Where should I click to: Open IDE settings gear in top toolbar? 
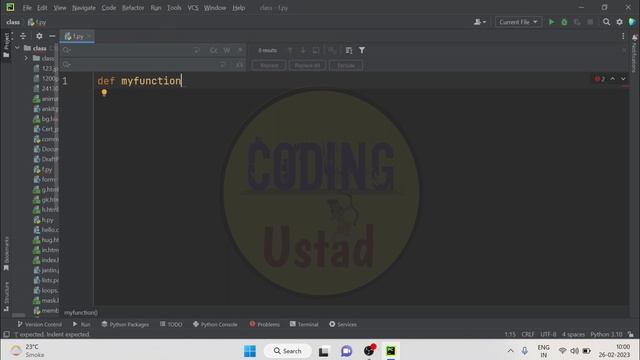tap(620, 22)
